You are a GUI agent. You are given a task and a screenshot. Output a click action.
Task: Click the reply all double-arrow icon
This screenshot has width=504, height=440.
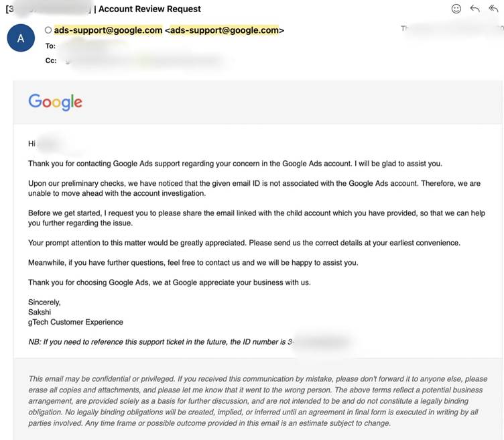493,9
